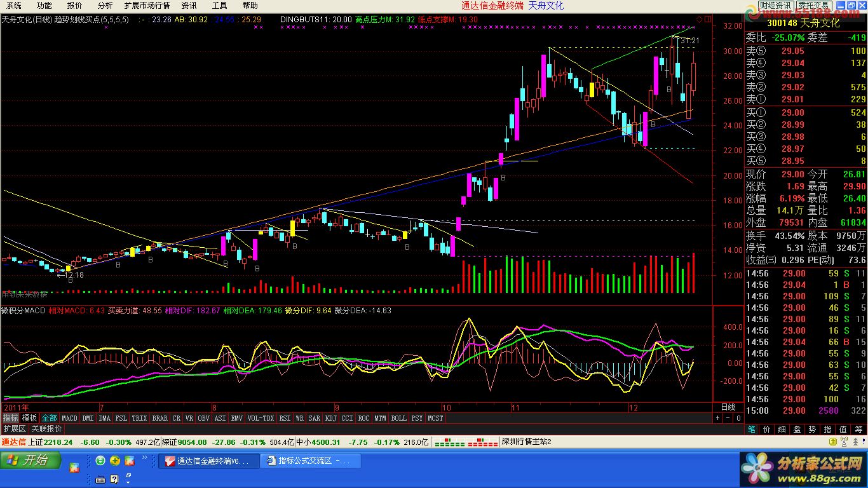Select the EMV indicator tab
868x488 pixels.
pyautogui.click(x=237, y=418)
